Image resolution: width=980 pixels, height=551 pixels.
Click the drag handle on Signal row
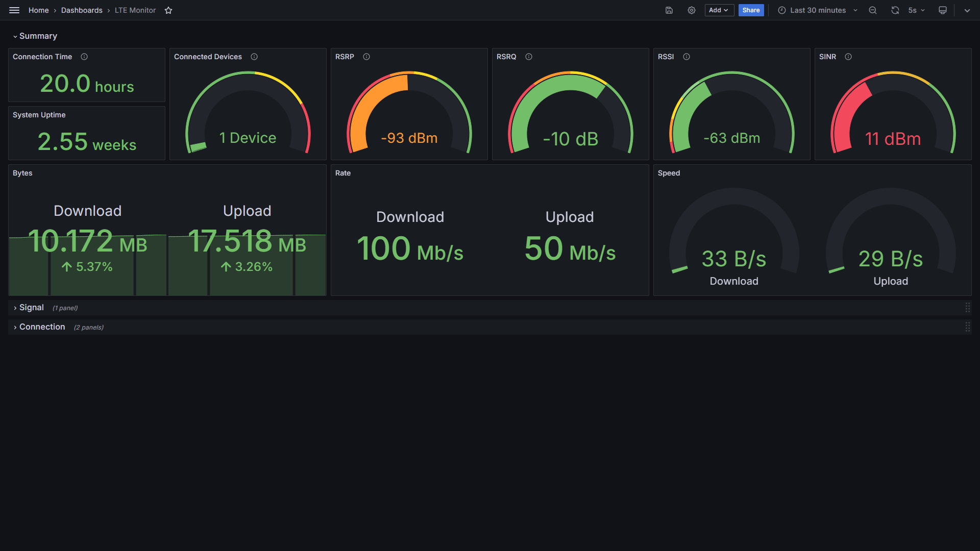[967, 308]
